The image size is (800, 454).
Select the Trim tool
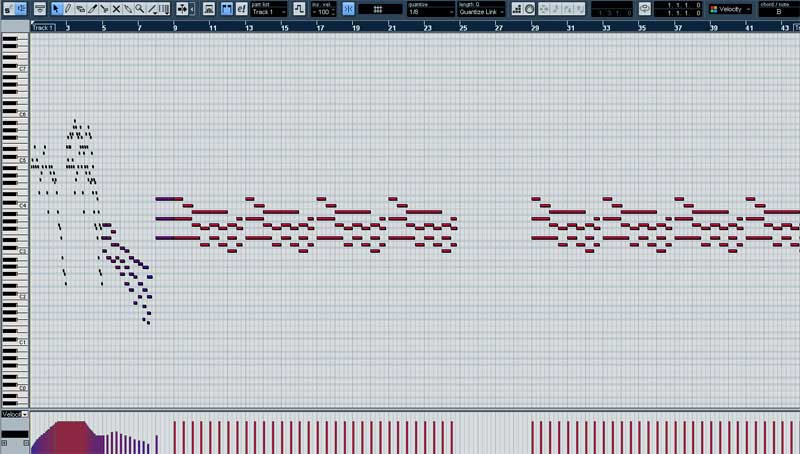[92, 9]
